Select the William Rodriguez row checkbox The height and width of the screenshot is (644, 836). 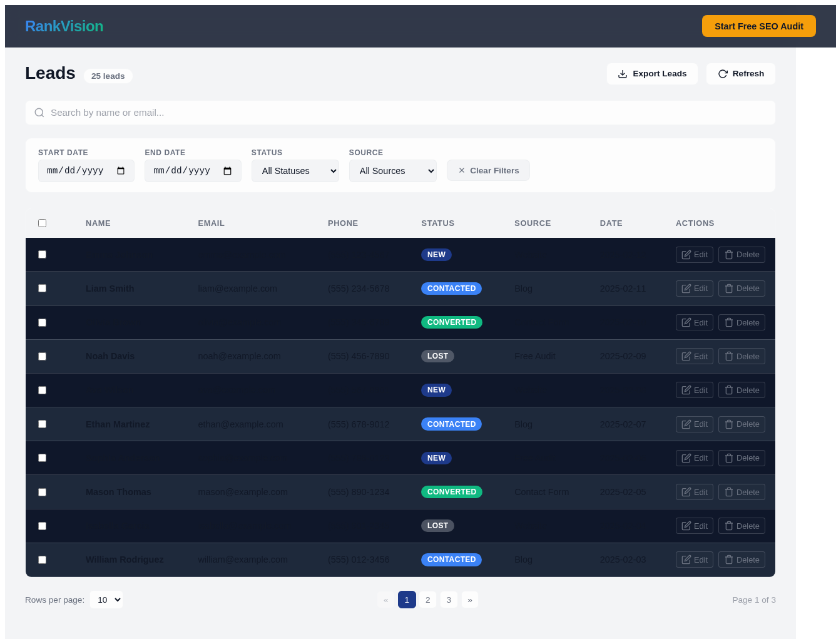42,560
